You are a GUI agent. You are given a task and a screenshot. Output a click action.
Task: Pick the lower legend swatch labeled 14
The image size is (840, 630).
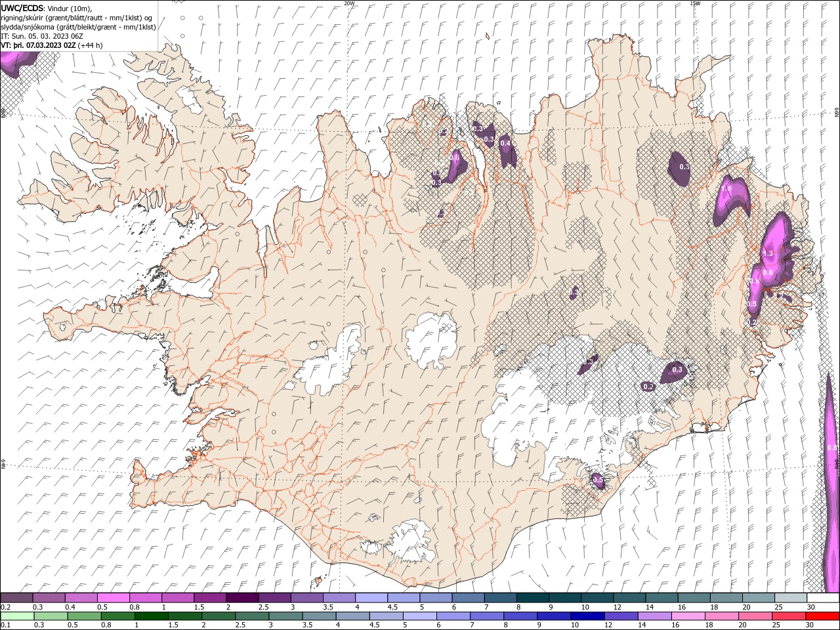click(x=655, y=616)
